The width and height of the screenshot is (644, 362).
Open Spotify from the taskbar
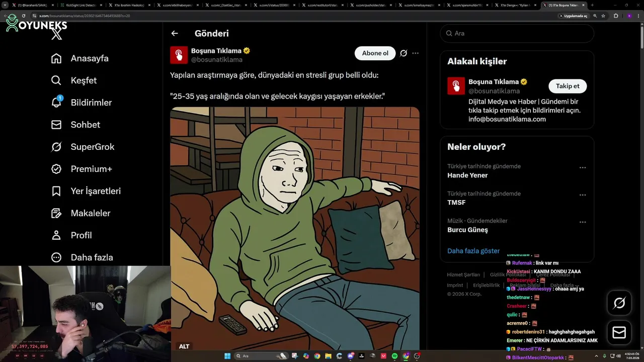pos(394,356)
